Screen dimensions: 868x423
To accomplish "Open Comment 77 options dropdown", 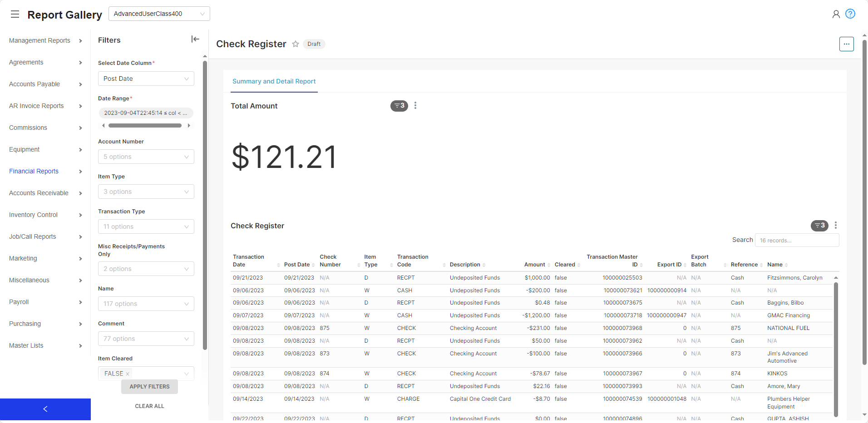I will coord(146,339).
